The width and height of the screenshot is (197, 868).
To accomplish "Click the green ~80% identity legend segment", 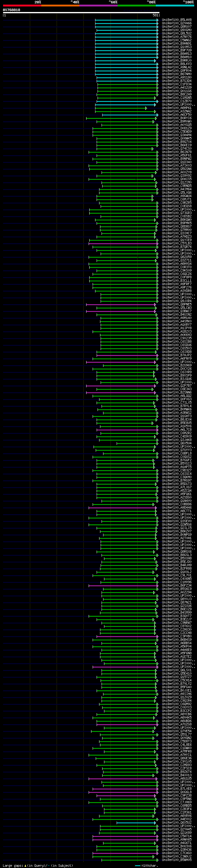I will pyautogui.click(x=137, y=6).
